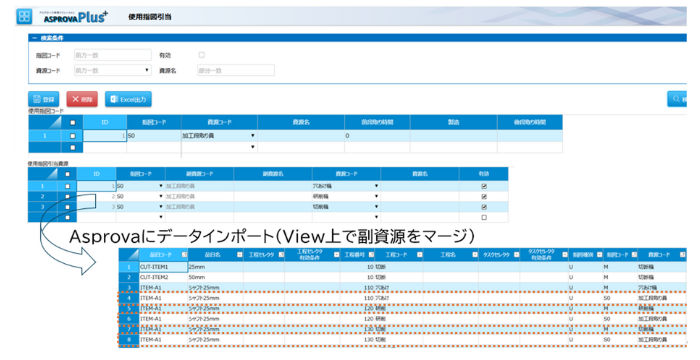The width and height of the screenshot is (700, 360).
Task: Click into the 指図コード search field
Action: pos(112,55)
